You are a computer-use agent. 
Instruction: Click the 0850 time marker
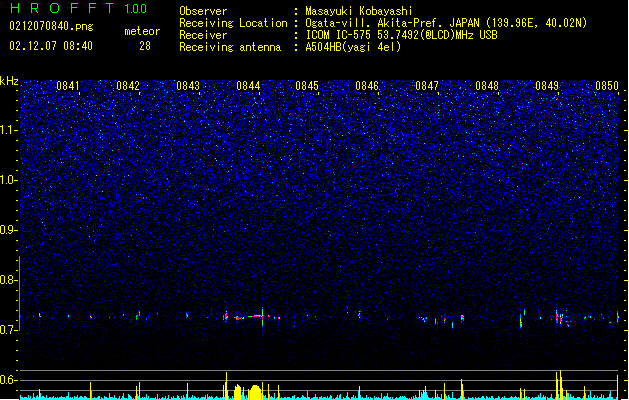607,86
